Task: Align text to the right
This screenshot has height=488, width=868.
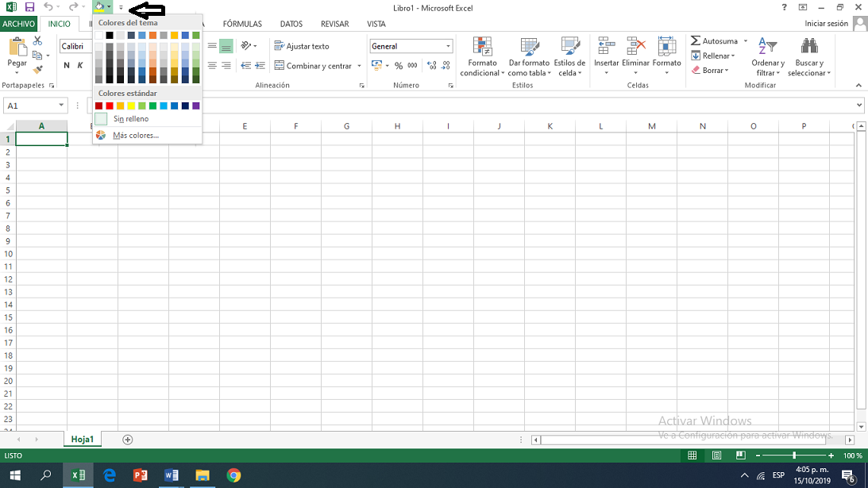Action: point(226,65)
